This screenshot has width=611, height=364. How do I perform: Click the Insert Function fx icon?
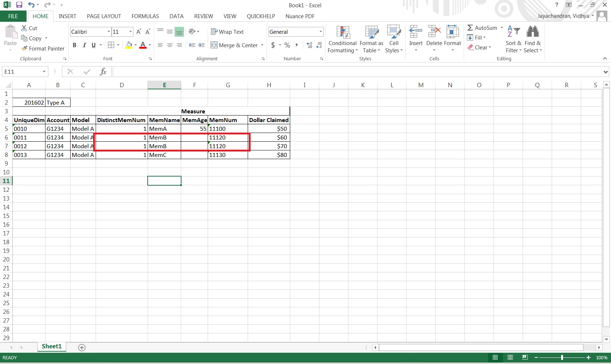point(103,72)
